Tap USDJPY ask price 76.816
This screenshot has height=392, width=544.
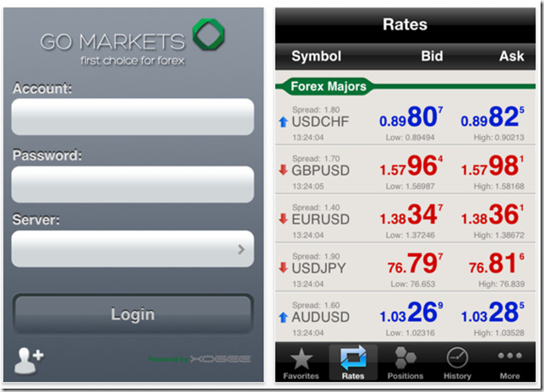497,264
